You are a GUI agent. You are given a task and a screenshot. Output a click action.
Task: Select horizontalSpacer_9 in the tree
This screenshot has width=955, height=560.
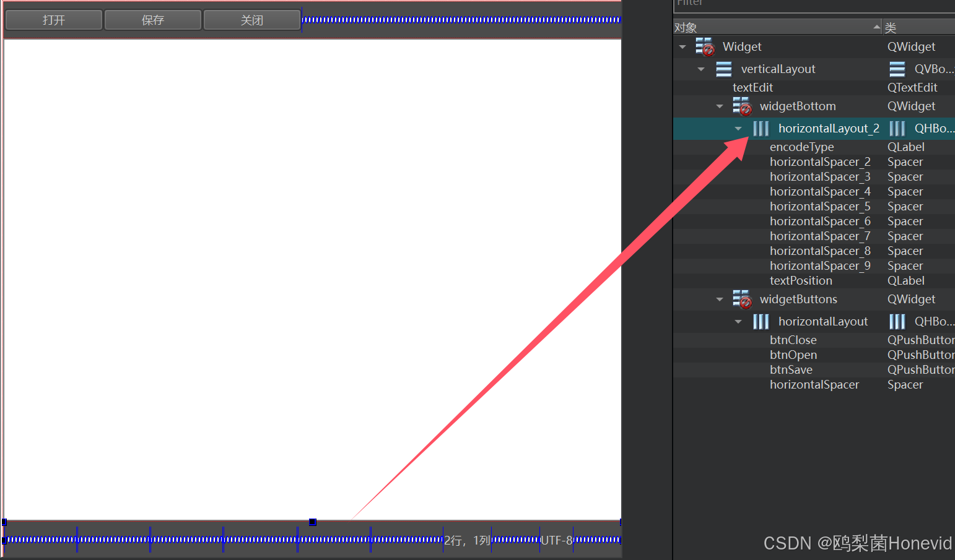pyautogui.click(x=820, y=266)
